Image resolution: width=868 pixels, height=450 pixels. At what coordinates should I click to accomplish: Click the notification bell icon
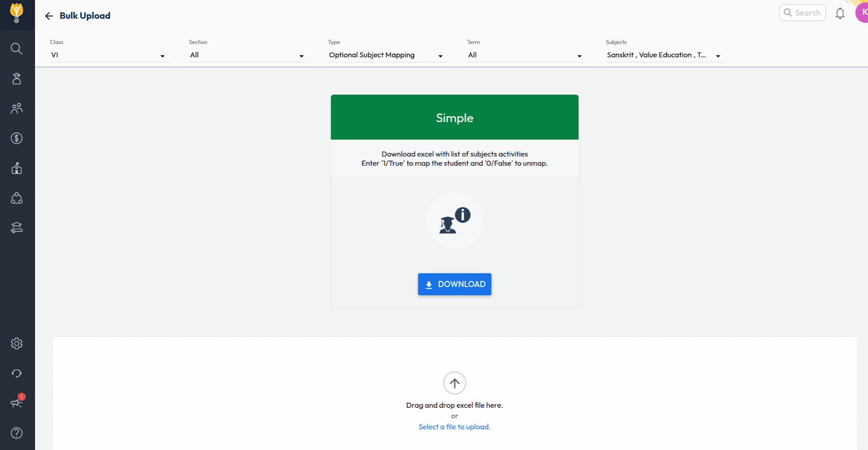coord(840,14)
